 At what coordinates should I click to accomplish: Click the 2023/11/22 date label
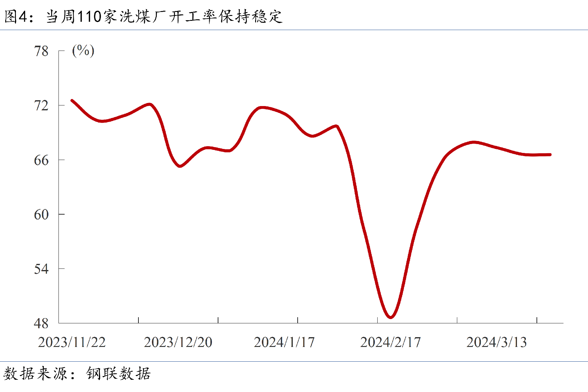pos(72,342)
